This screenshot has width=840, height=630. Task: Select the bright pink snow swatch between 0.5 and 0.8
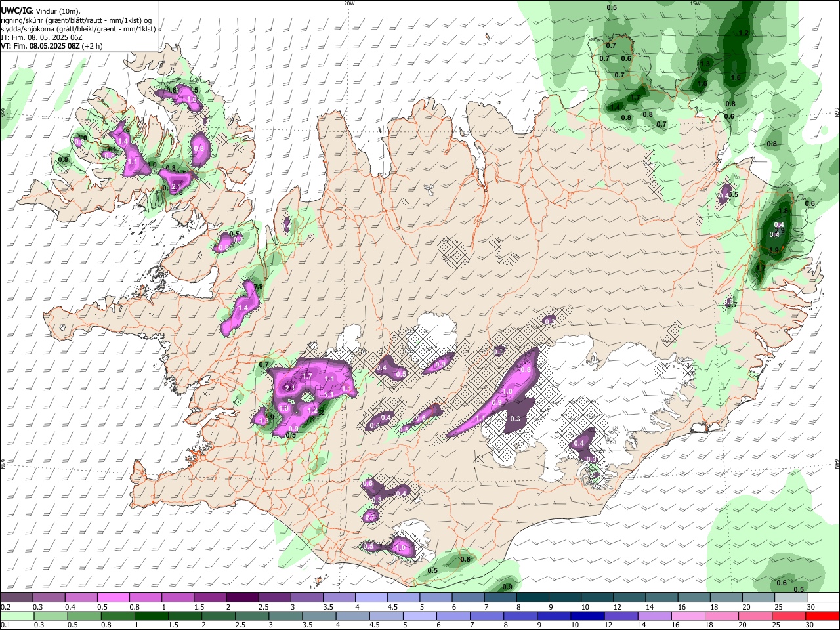(x=113, y=598)
